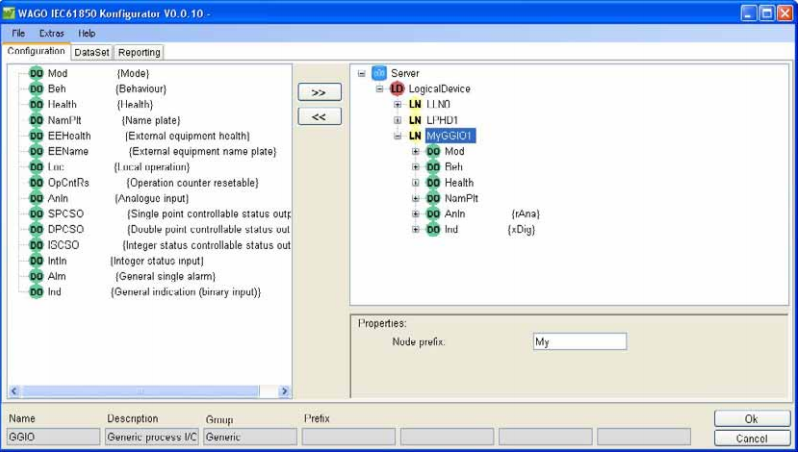
Task: Click the DO icon beside DPCSO
Action: click(x=36, y=230)
